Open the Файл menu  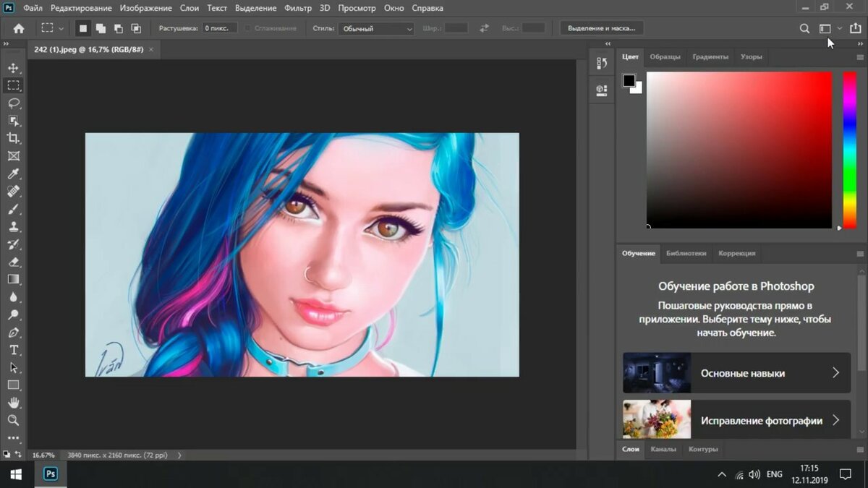click(32, 8)
